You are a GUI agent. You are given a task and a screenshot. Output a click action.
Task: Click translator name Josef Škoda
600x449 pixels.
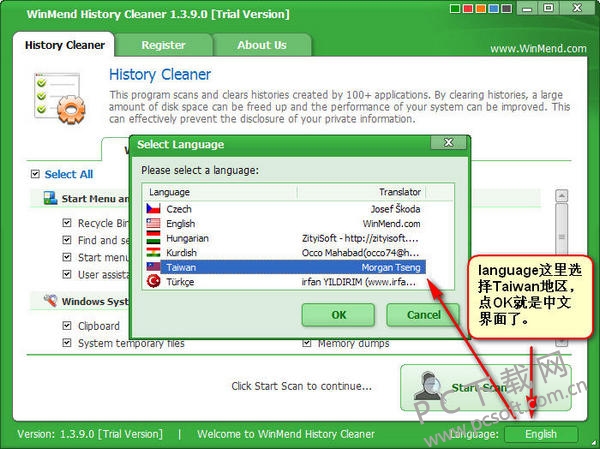395,209
